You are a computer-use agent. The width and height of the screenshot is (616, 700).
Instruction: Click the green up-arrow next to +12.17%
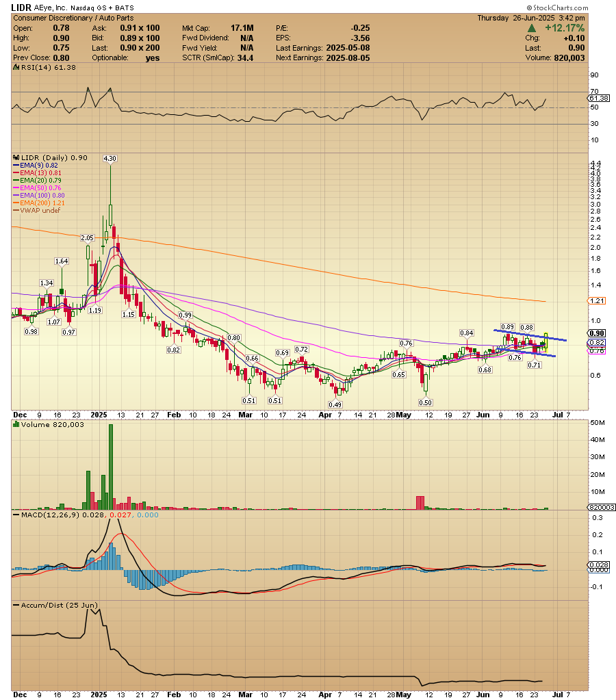click(532, 28)
